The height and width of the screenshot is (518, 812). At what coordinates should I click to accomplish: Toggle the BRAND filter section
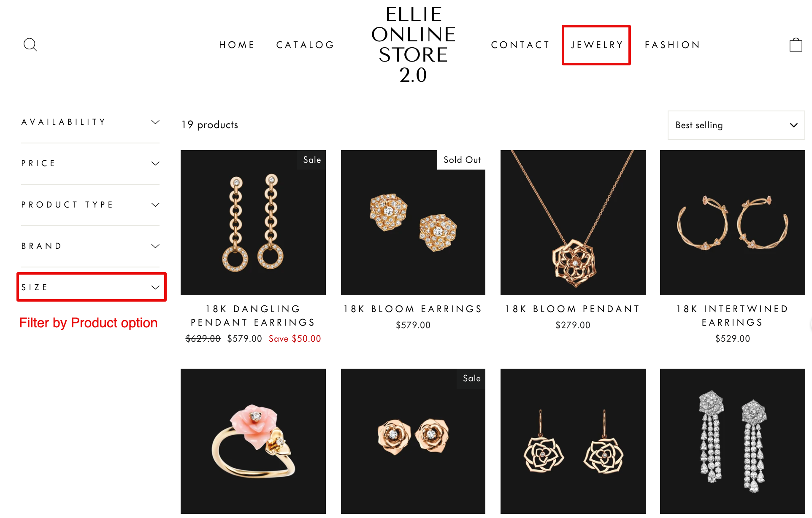tap(91, 246)
